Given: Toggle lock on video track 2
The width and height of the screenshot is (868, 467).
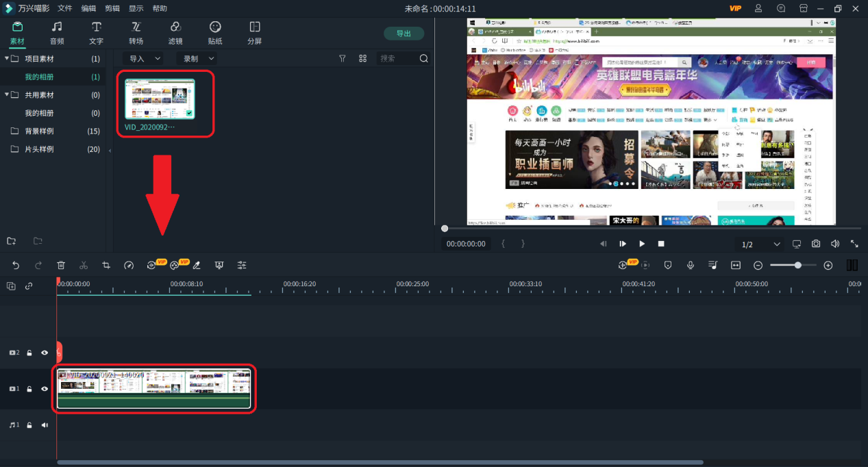Looking at the screenshot, I should tap(29, 353).
